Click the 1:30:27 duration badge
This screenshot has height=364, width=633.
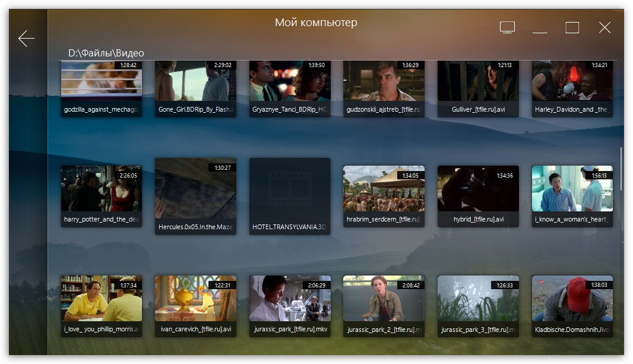tap(223, 167)
